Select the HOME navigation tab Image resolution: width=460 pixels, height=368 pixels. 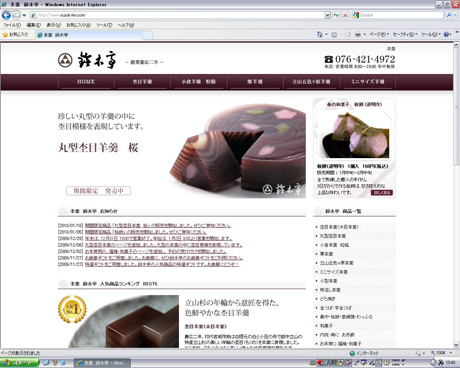tap(86, 82)
